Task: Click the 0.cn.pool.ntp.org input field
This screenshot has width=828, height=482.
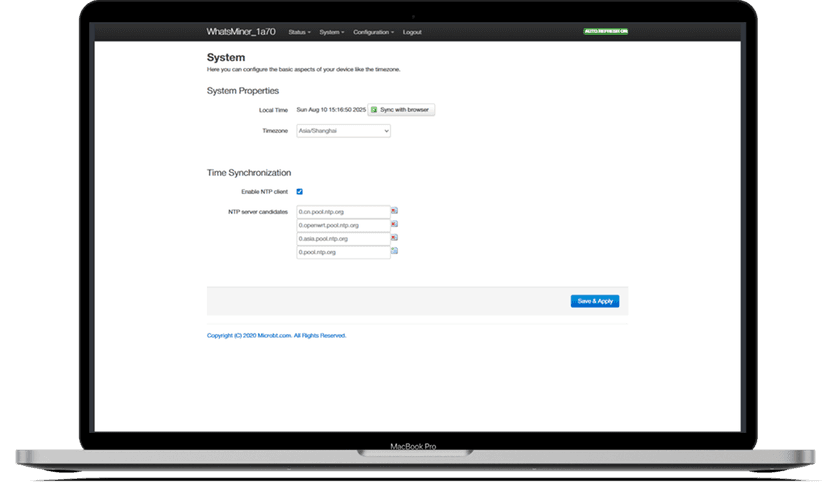Action: point(342,212)
